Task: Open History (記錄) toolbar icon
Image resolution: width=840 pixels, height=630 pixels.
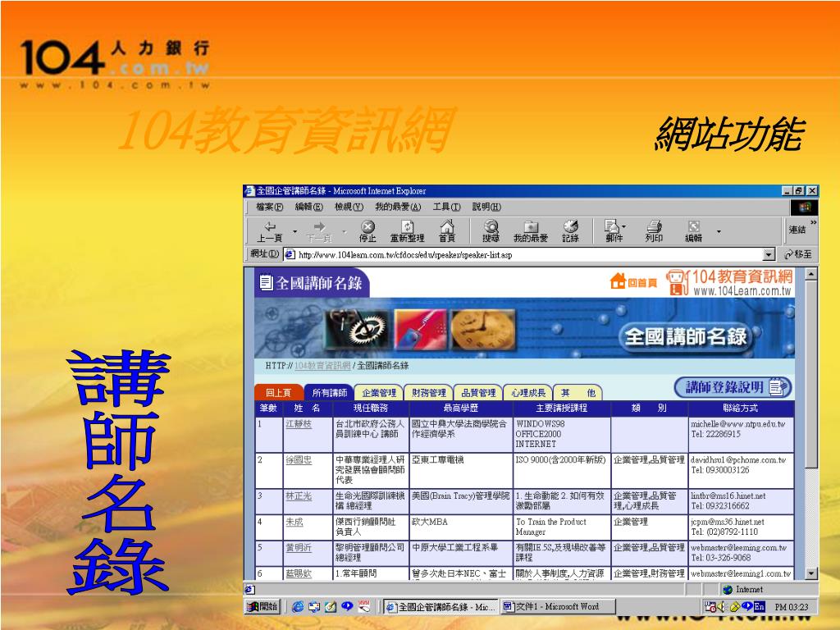Action: pyautogui.click(x=571, y=231)
